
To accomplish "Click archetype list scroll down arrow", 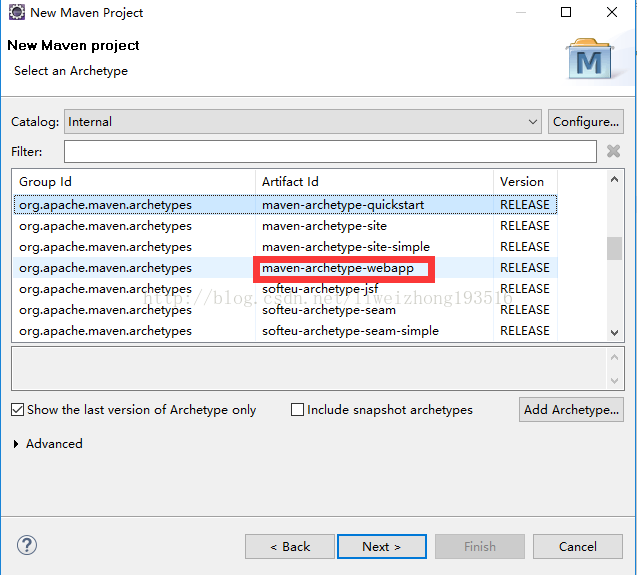I will [x=614, y=332].
